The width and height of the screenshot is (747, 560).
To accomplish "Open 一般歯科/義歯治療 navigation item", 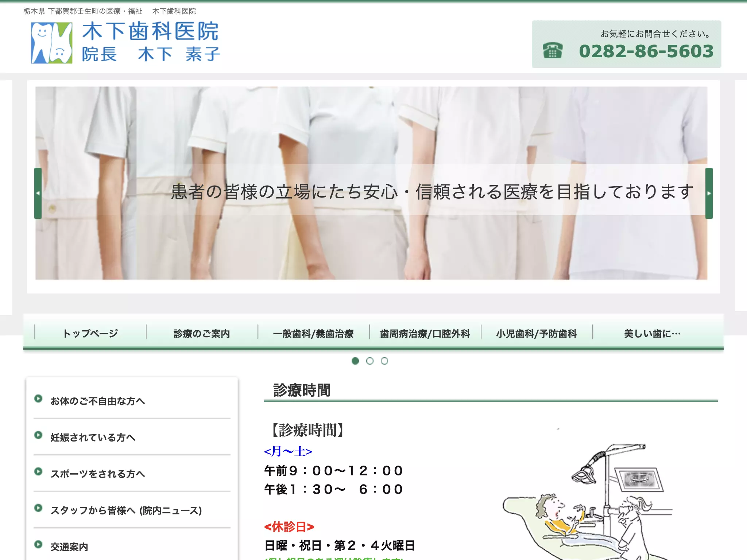I will [314, 333].
